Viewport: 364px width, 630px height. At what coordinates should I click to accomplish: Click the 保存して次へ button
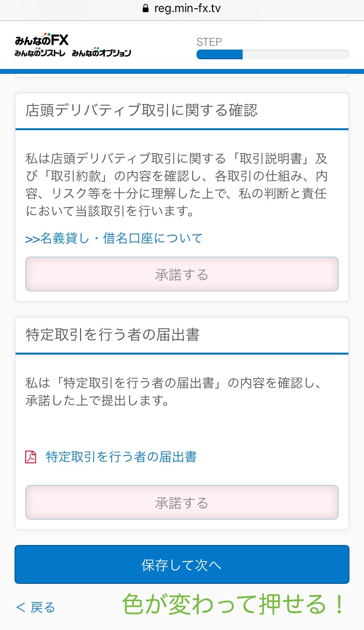(182, 564)
